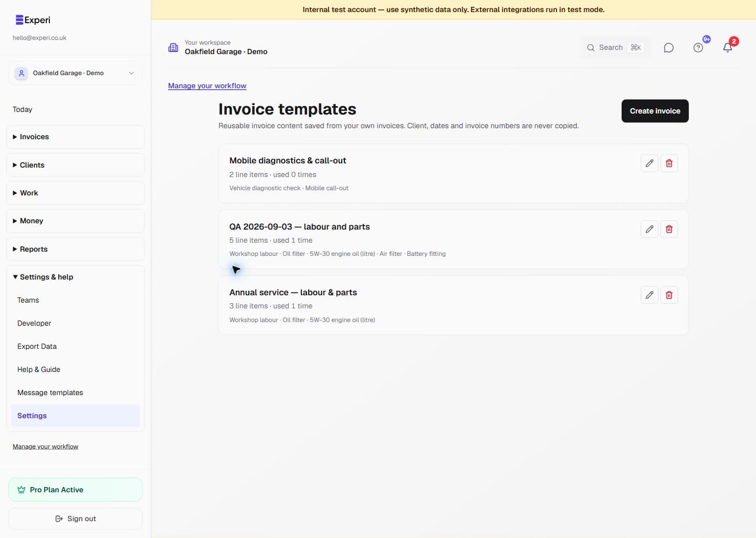The width and height of the screenshot is (756, 538).
Task: Open the chat messages icon
Action: point(668,48)
